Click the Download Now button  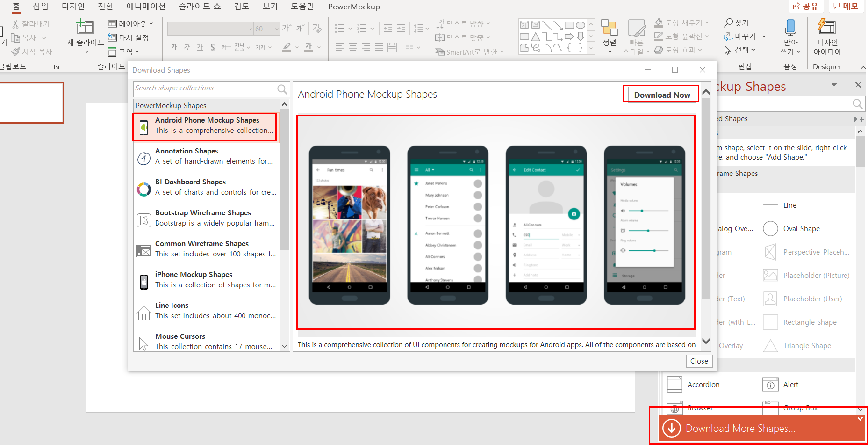coord(662,95)
